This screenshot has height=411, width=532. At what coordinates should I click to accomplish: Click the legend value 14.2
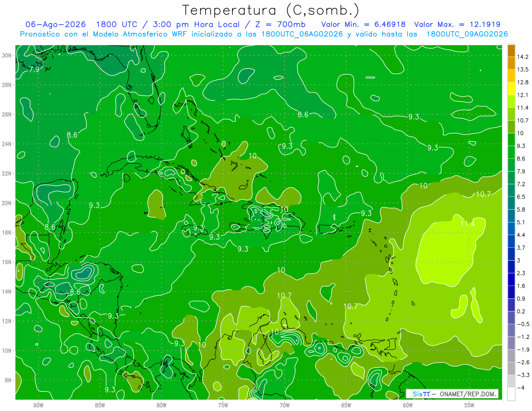(x=522, y=57)
